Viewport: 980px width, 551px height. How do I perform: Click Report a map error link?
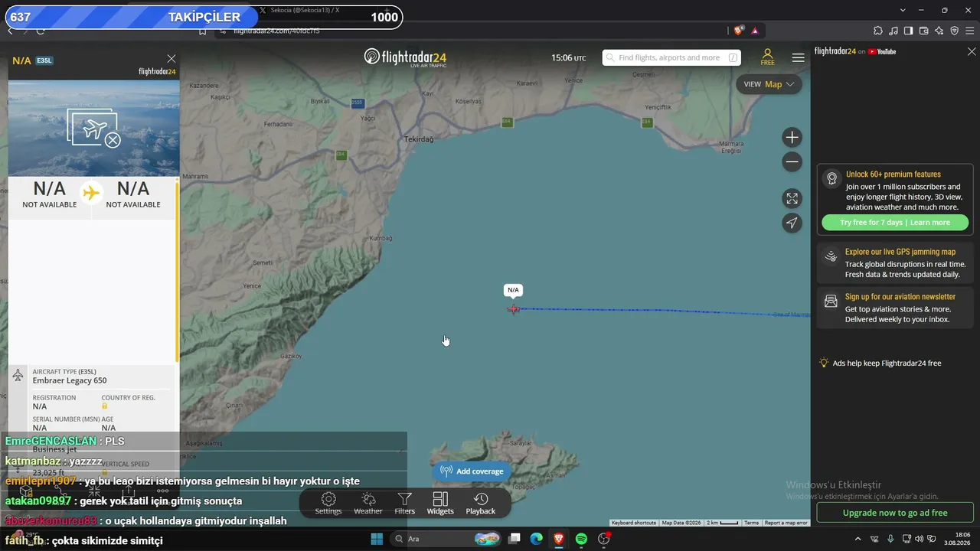(x=786, y=523)
